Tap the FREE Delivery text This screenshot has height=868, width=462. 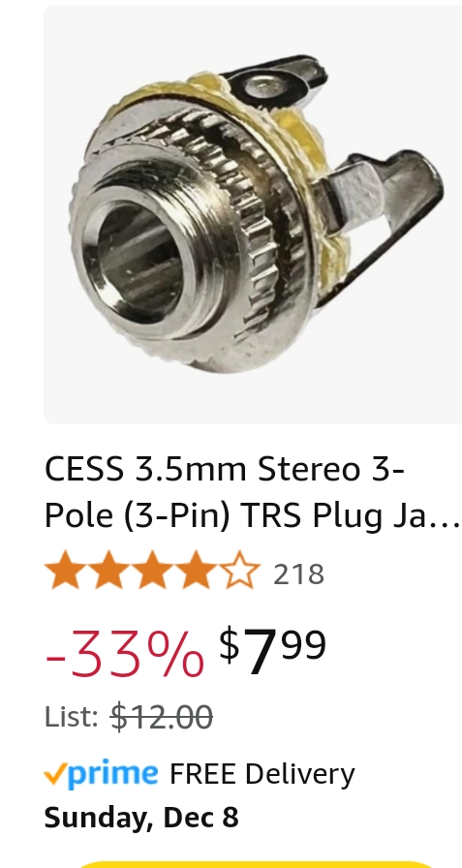(x=262, y=774)
